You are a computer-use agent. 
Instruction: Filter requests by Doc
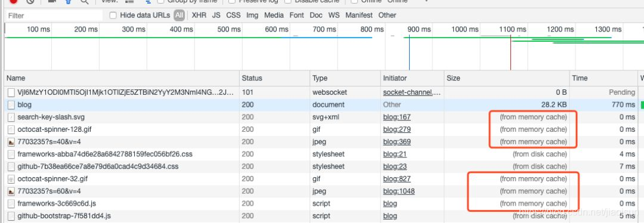316,15
